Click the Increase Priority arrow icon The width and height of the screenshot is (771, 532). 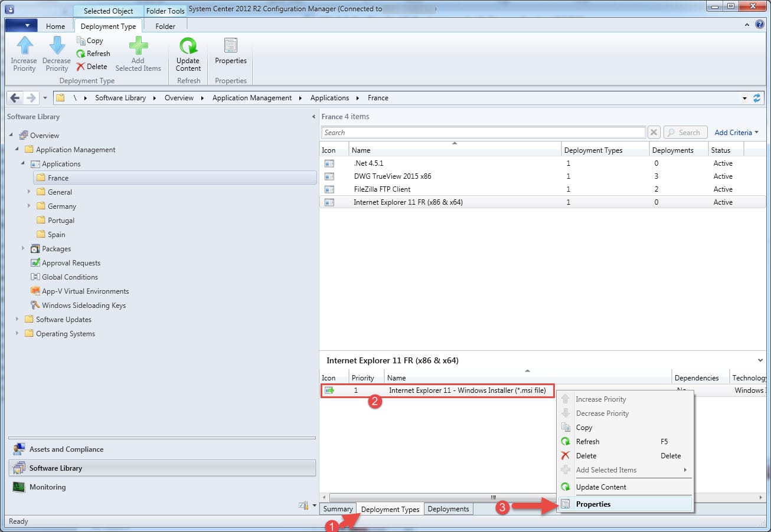[24, 46]
